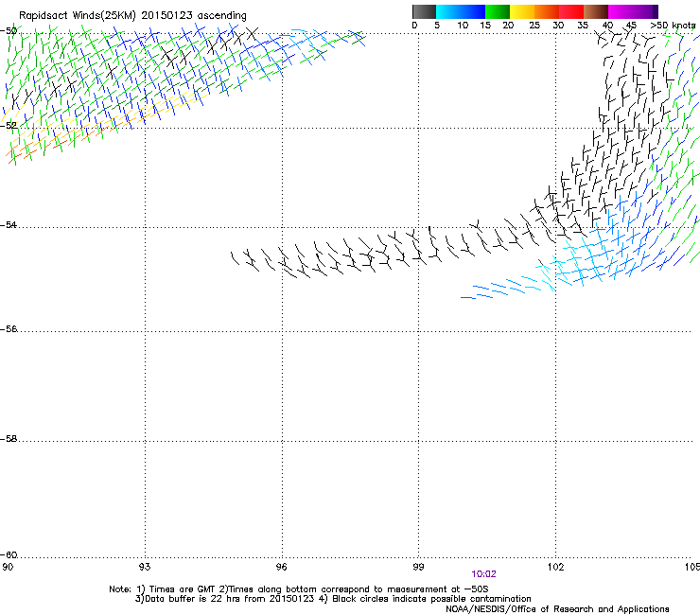Click the Rapidscat Winds(25KM) 20150123 ascending title
Viewport: 700px width, 615px height.
pos(132,15)
